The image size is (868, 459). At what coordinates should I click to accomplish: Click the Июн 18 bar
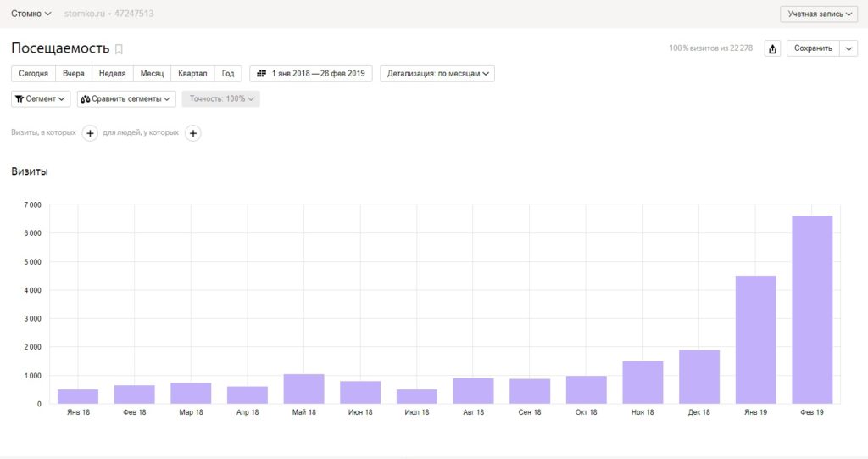[x=360, y=392]
